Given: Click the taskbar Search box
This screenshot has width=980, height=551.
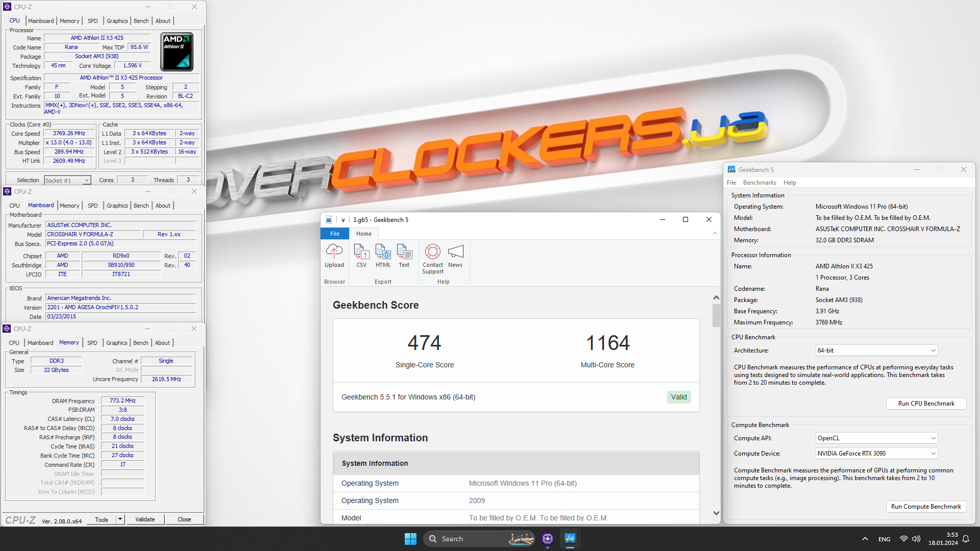Looking at the screenshot, I should 479,539.
